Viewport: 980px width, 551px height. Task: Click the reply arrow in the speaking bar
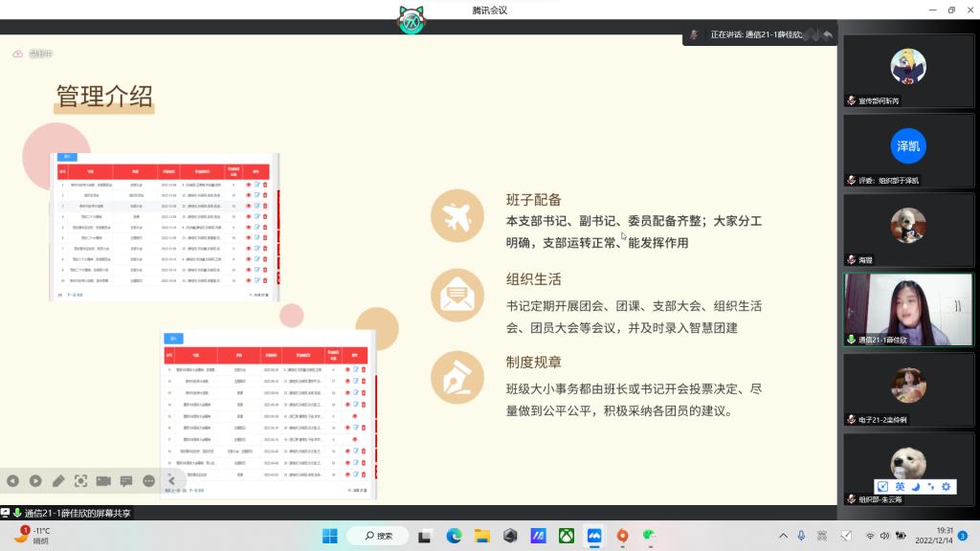pyautogui.click(x=827, y=34)
